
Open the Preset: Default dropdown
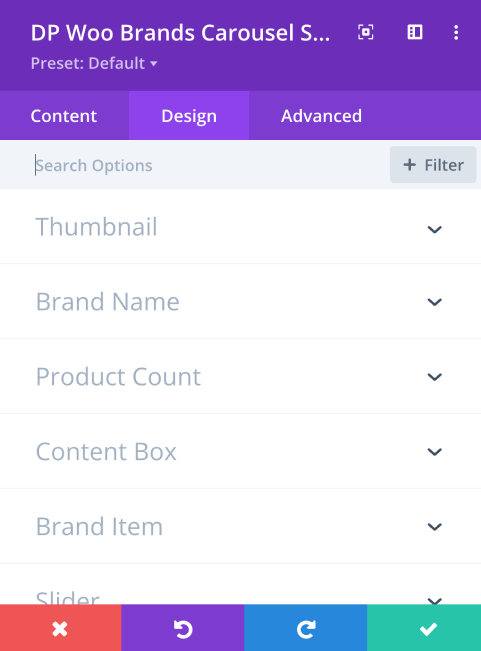point(94,64)
